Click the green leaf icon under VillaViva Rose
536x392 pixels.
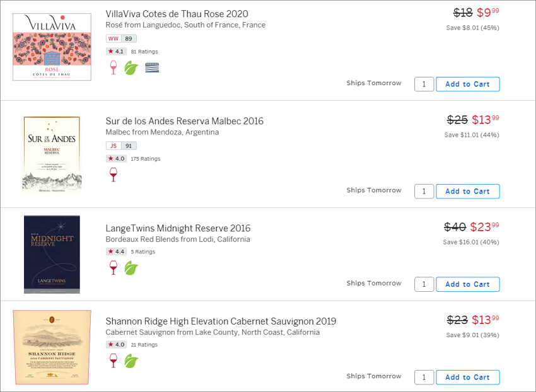[131, 67]
